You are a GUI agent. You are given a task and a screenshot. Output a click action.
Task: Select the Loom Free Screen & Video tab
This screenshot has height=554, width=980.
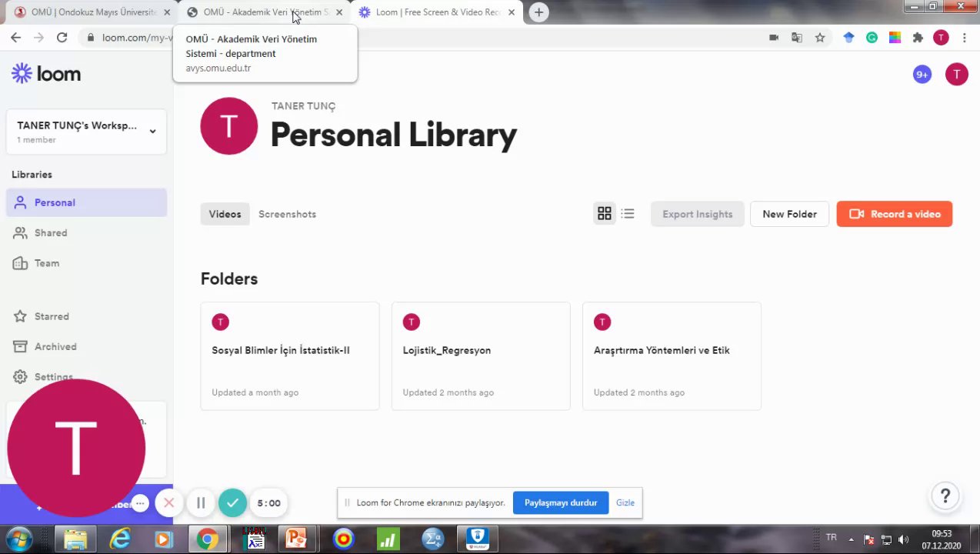(x=435, y=12)
